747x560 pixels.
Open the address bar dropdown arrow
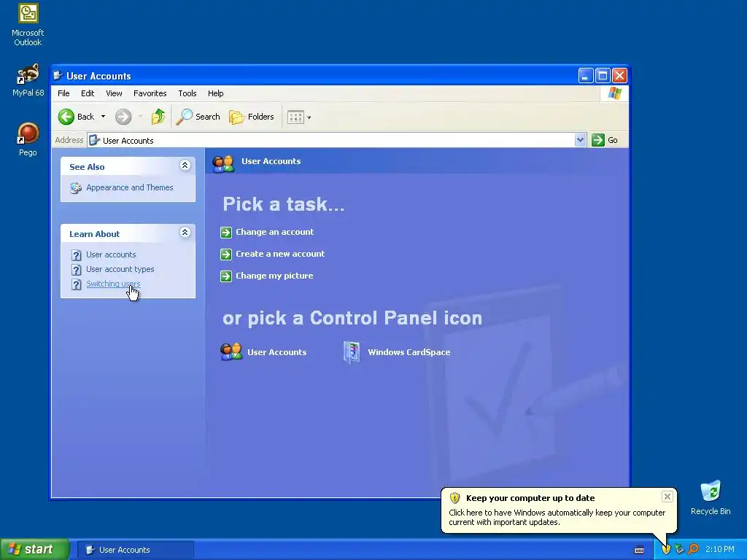click(x=580, y=140)
